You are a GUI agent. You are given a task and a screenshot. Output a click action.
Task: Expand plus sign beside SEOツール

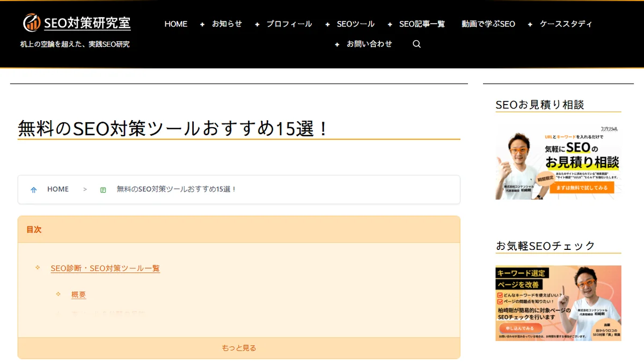click(x=327, y=24)
